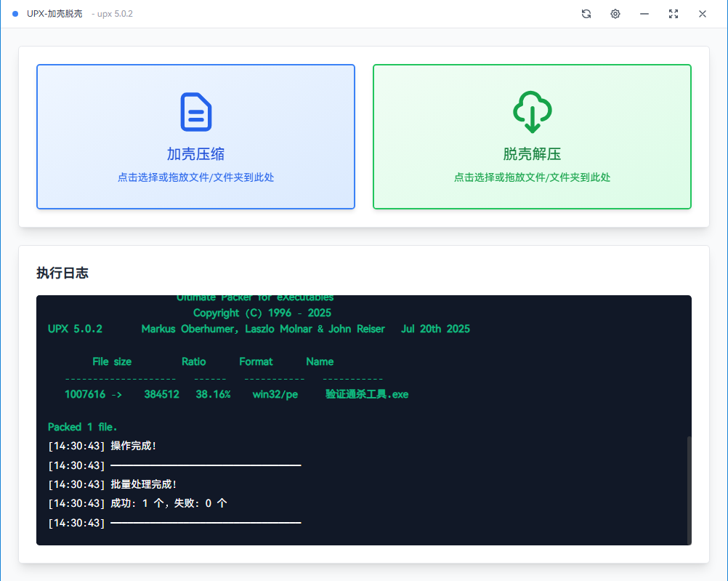The image size is (728, 581).
Task: Click the refresh icon in the title bar
Action: tap(586, 13)
